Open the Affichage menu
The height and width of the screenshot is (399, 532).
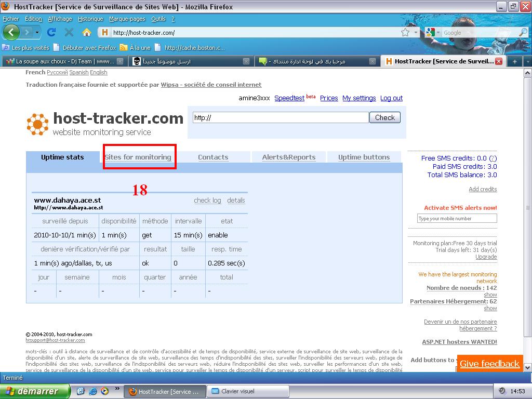60,19
